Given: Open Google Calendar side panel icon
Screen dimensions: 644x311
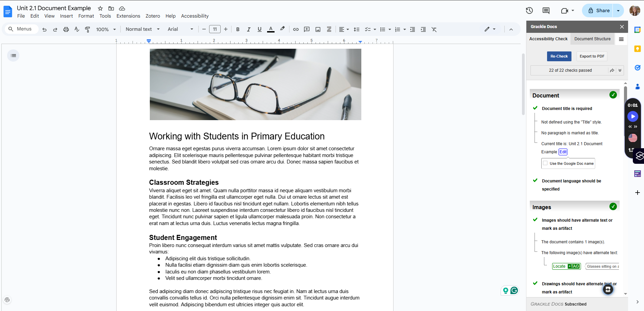Looking at the screenshot, I should 638,30.
